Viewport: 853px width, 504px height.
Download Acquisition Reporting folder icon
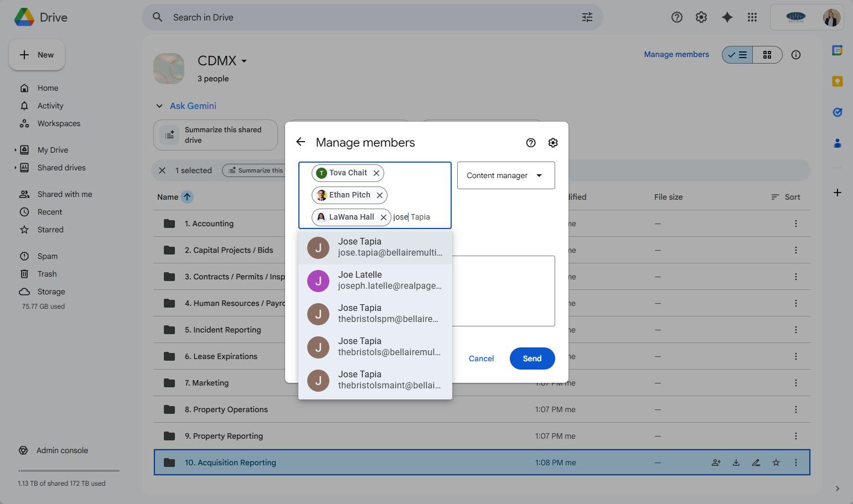[736, 463]
